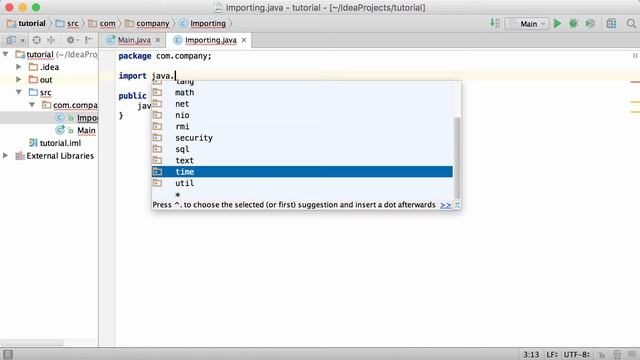Open inspection profile icon in status bar
This screenshot has width=640, height=360.
[x=617, y=355]
